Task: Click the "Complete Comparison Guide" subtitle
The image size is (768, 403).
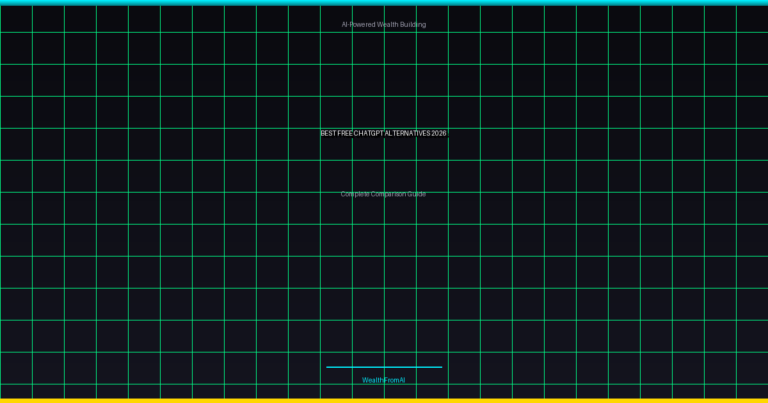Action: pos(383,194)
